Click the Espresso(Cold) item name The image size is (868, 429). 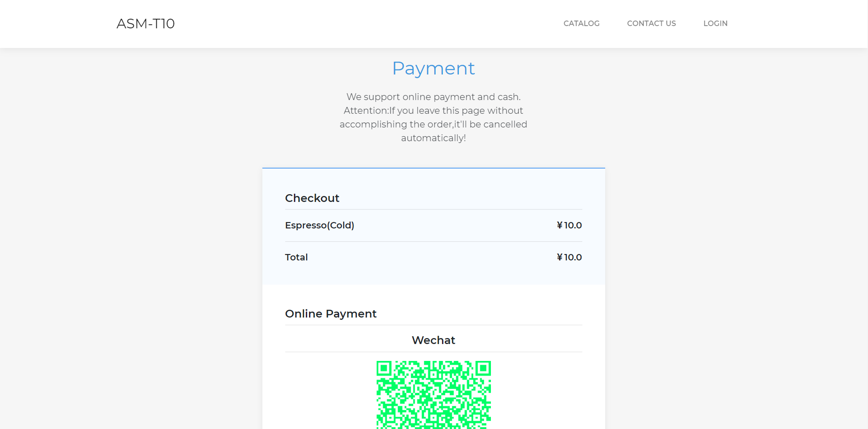(x=320, y=225)
